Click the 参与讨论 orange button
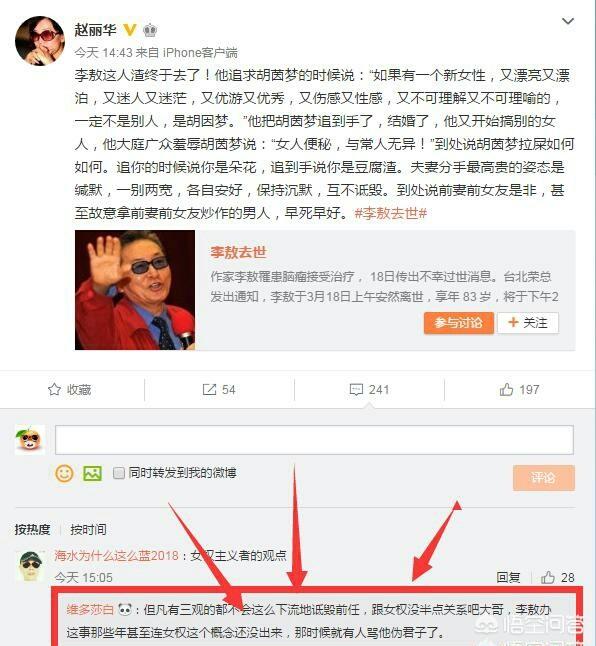 458,323
